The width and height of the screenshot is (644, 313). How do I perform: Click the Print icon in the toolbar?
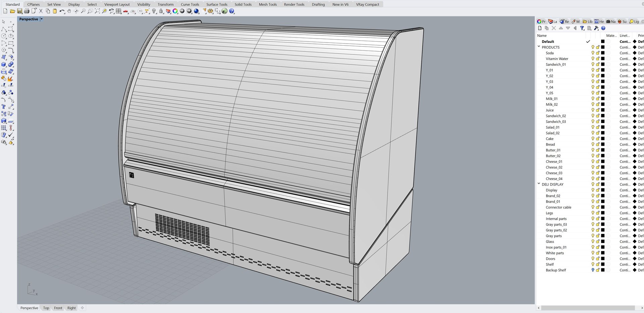[x=26, y=11]
